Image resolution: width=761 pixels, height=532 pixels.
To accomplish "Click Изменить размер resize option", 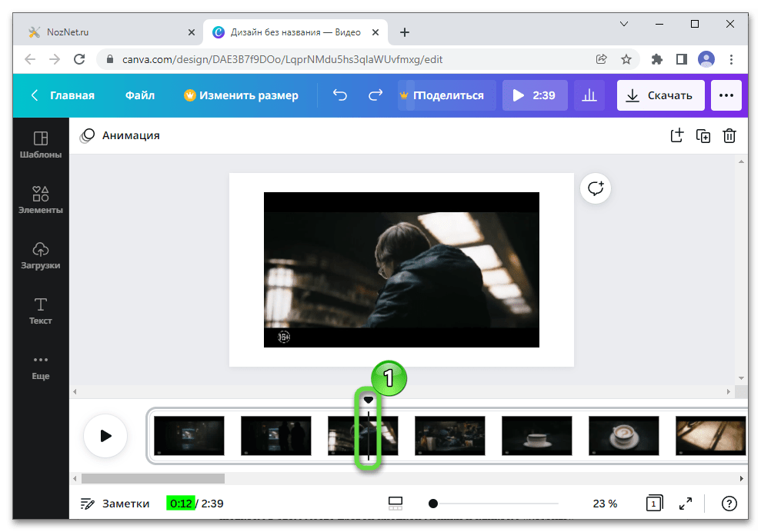I will coord(241,95).
